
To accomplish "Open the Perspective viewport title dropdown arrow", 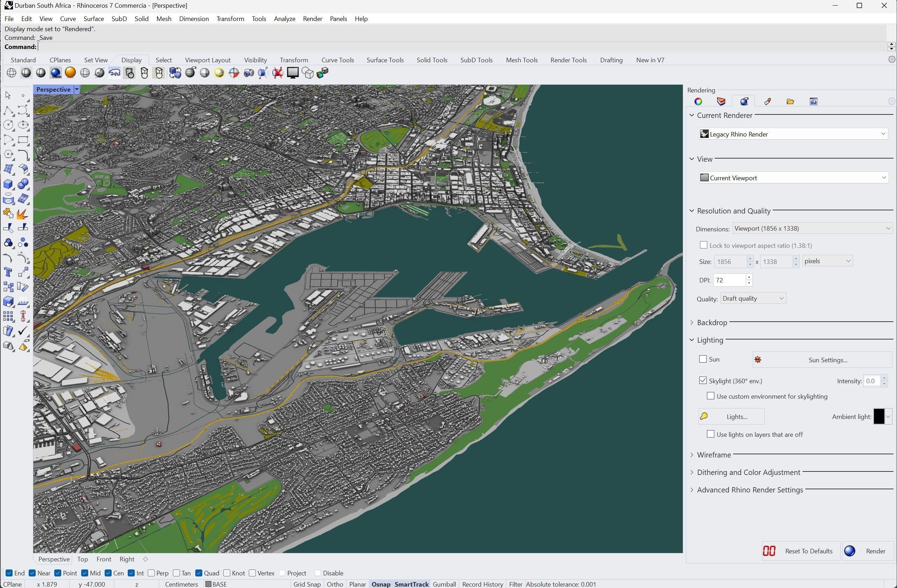I will (x=77, y=89).
